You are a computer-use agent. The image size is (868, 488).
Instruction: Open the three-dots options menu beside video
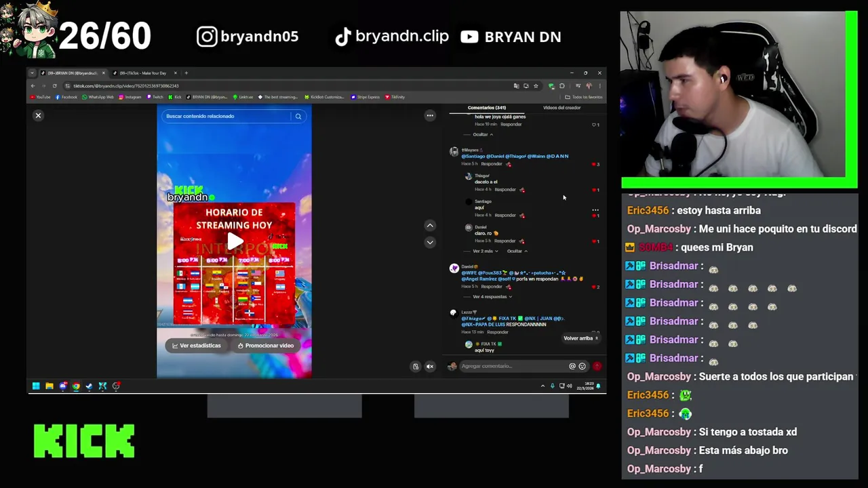(430, 116)
